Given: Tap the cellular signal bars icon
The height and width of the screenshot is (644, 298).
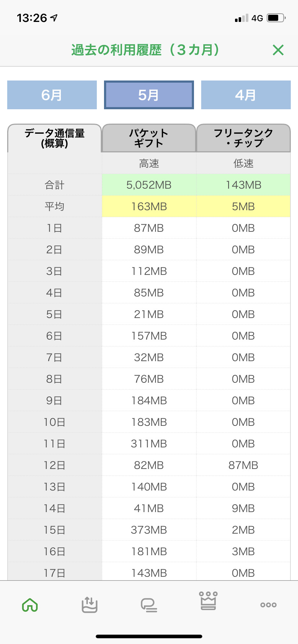Looking at the screenshot, I should (x=241, y=18).
